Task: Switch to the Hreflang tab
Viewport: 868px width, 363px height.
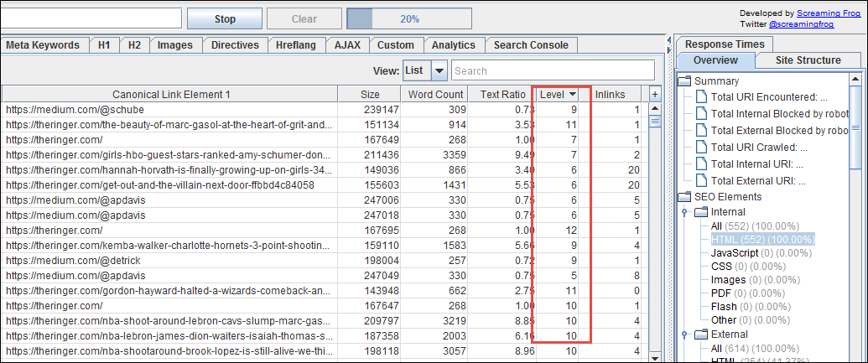Action: [295, 45]
